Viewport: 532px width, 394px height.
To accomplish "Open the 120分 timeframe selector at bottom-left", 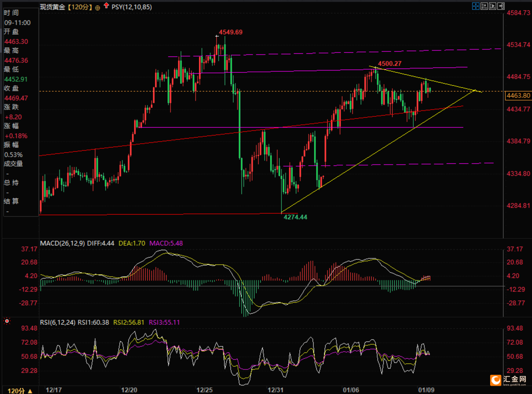I will tap(20, 391).
